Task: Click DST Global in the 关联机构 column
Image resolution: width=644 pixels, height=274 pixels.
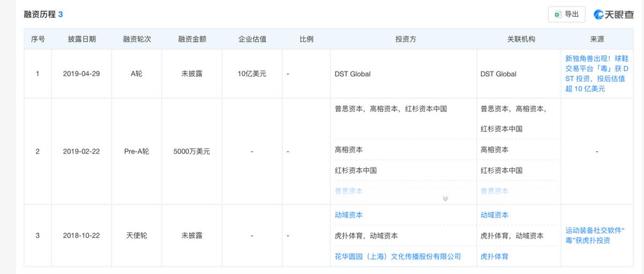Action: (499, 74)
